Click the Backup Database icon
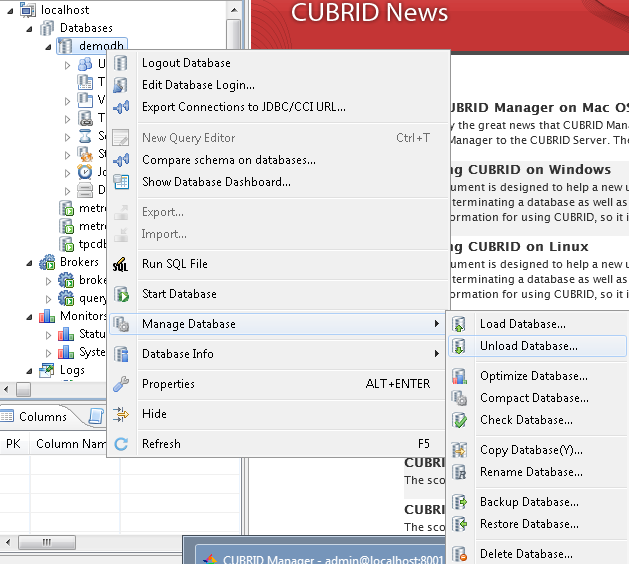Image resolution: width=629 pixels, height=564 pixels. (x=459, y=502)
